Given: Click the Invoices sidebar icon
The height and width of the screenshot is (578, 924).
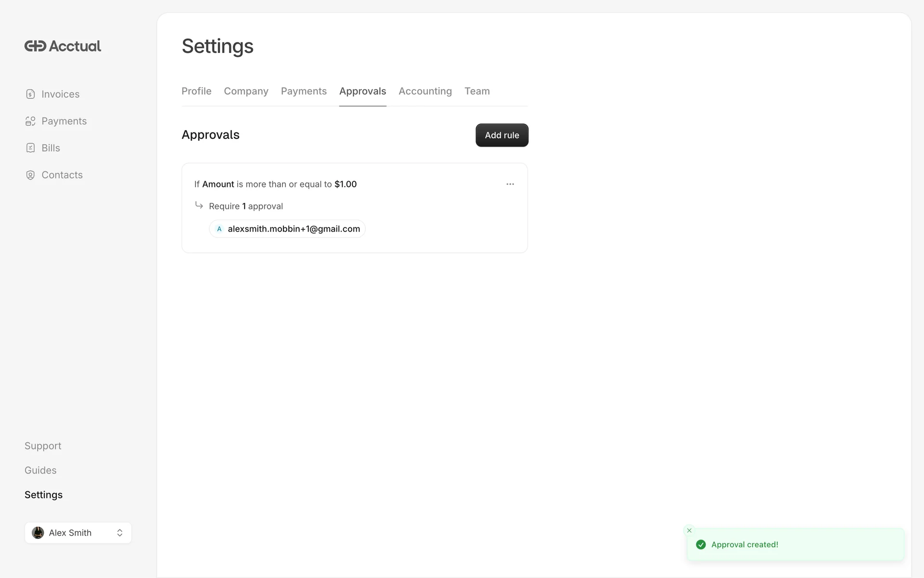Looking at the screenshot, I should [x=30, y=94].
